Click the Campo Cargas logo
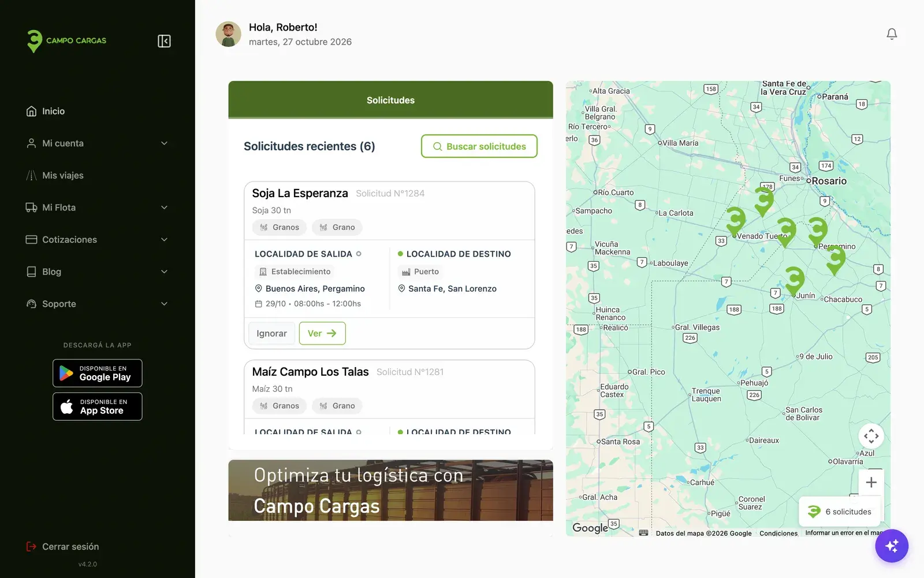Screen dimensions: 924x578 (x=66, y=41)
